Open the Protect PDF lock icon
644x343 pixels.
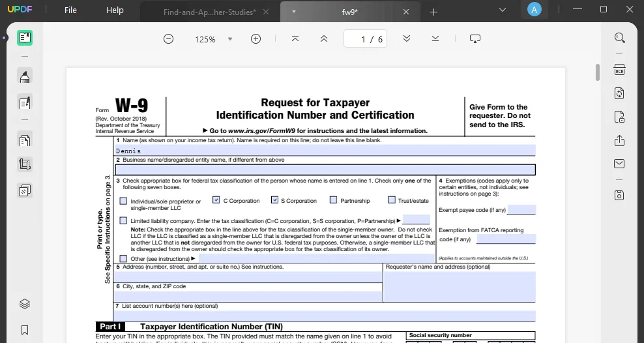(x=619, y=117)
